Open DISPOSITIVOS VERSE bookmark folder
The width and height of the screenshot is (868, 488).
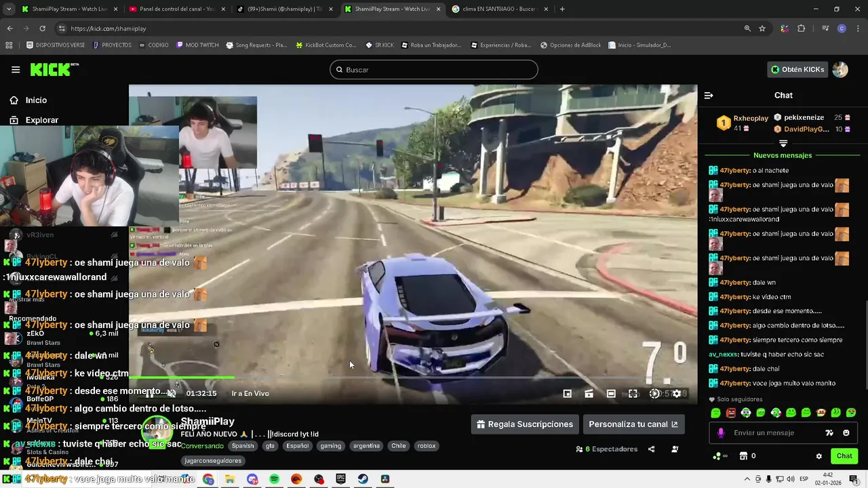click(55, 45)
